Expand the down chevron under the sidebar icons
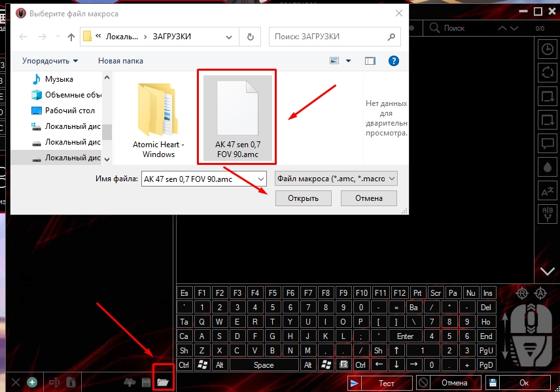 [x=547, y=271]
